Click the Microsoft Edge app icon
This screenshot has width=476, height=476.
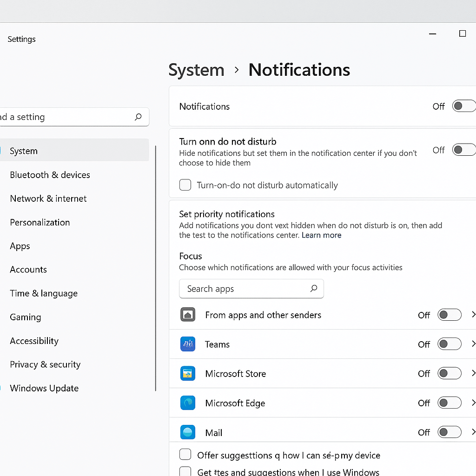click(x=188, y=403)
